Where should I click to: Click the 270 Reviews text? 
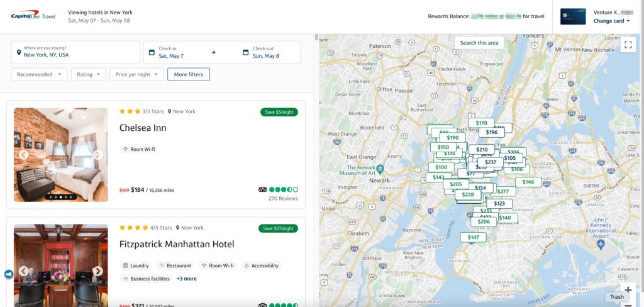click(x=283, y=199)
